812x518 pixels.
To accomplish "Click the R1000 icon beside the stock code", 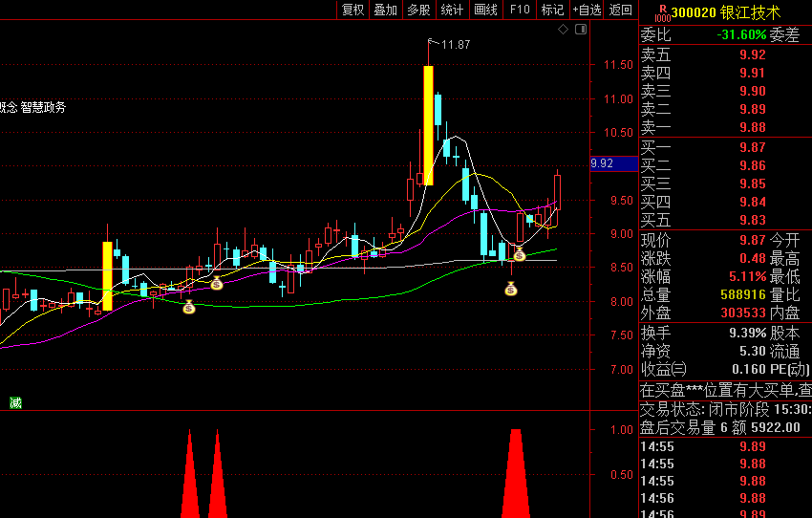I will coord(662,13).
